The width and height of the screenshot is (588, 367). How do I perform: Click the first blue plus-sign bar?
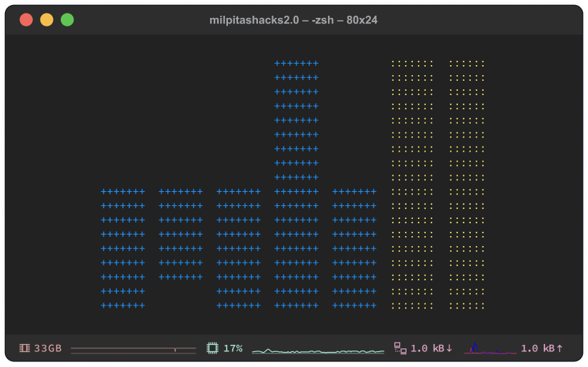coord(123,248)
